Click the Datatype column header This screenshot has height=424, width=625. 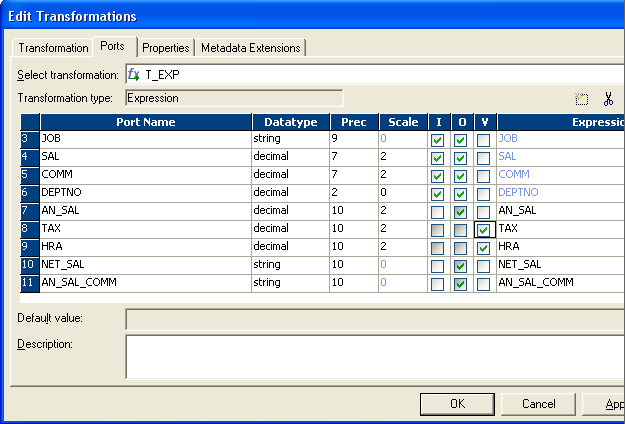point(291,122)
